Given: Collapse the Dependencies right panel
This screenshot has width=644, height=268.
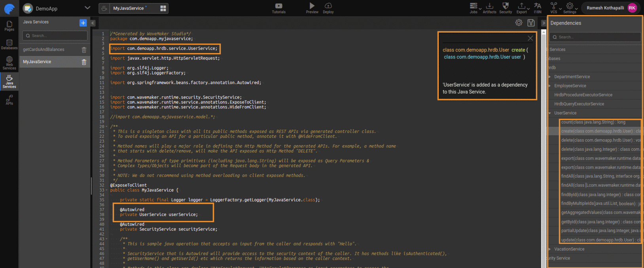Looking at the screenshot, I should (x=544, y=23).
